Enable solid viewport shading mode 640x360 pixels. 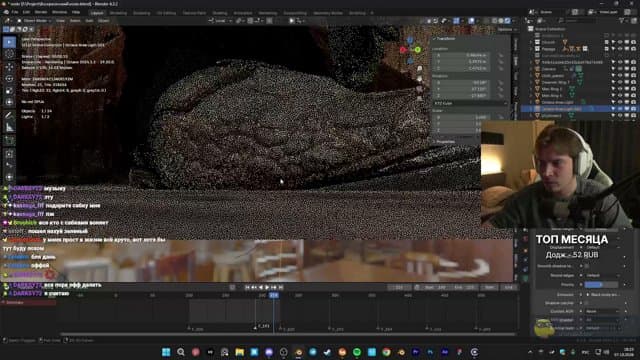(495, 20)
